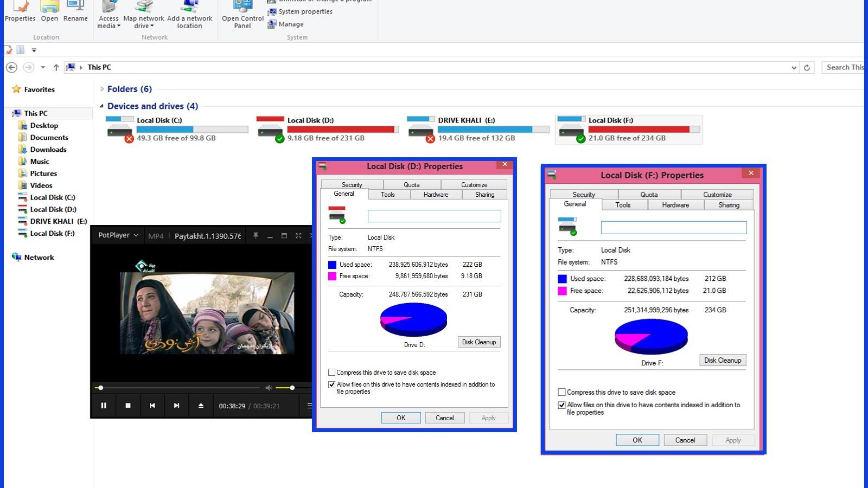The height and width of the screenshot is (488, 868).
Task: Collapse the Devices and drives group
Action: click(x=102, y=106)
